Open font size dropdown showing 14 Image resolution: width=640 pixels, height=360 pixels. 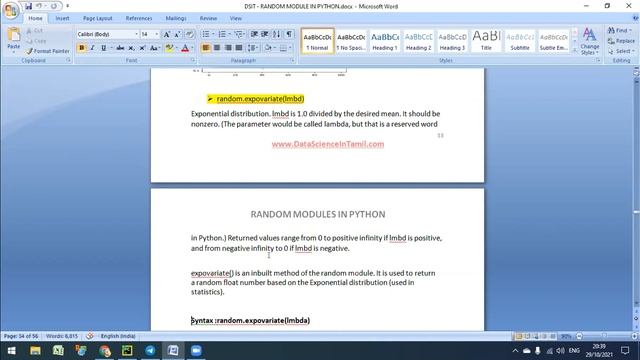pyautogui.click(x=157, y=34)
